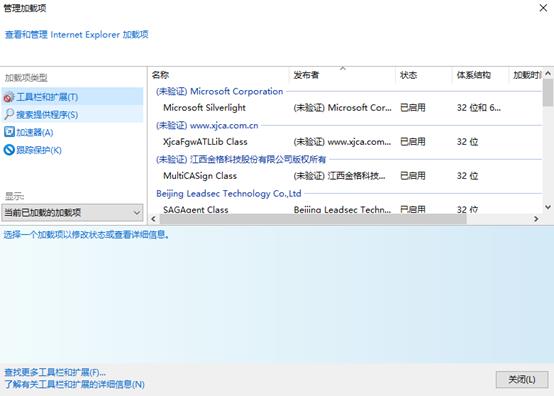Image resolution: width=554 pixels, height=396 pixels.
Task: Select the XjcaFgwATLLib Class add-on
Action: pyautogui.click(x=205, y=142)
